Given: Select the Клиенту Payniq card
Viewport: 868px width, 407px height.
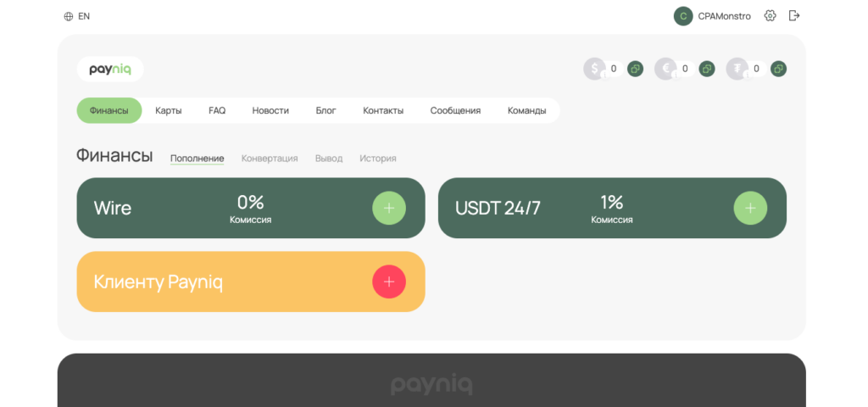Looking at the screenshot, I should pyautogui.click(x=251, y=282).
